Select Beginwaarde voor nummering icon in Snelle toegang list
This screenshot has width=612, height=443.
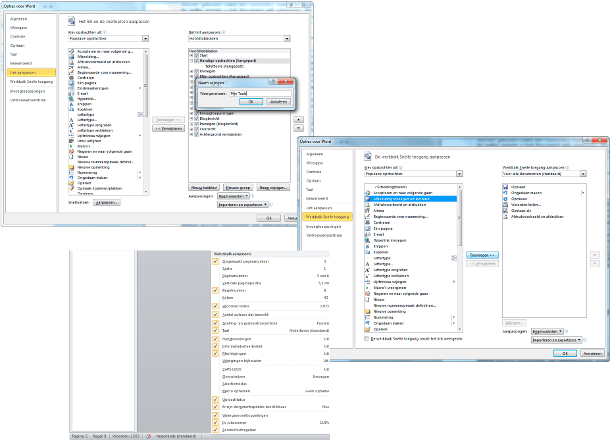point(367,217)
